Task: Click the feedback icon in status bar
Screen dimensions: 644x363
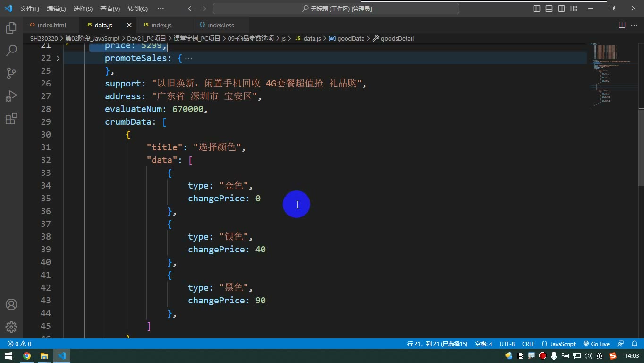Action: (620, 344)
